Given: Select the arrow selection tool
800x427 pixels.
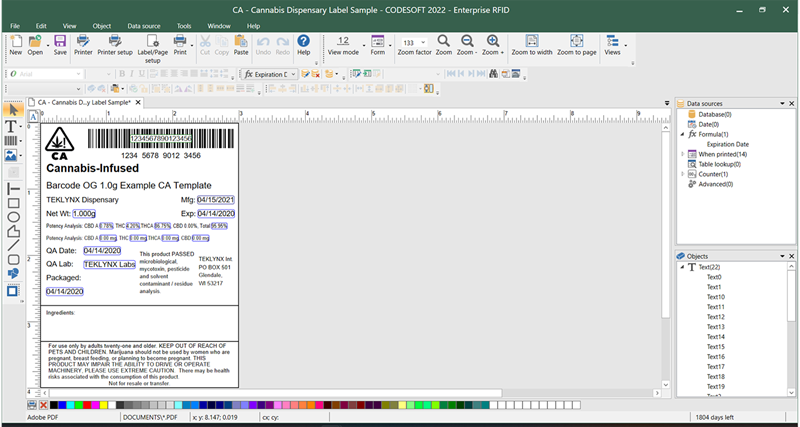Looking at the screenshot, I should [x=13, y=110].
